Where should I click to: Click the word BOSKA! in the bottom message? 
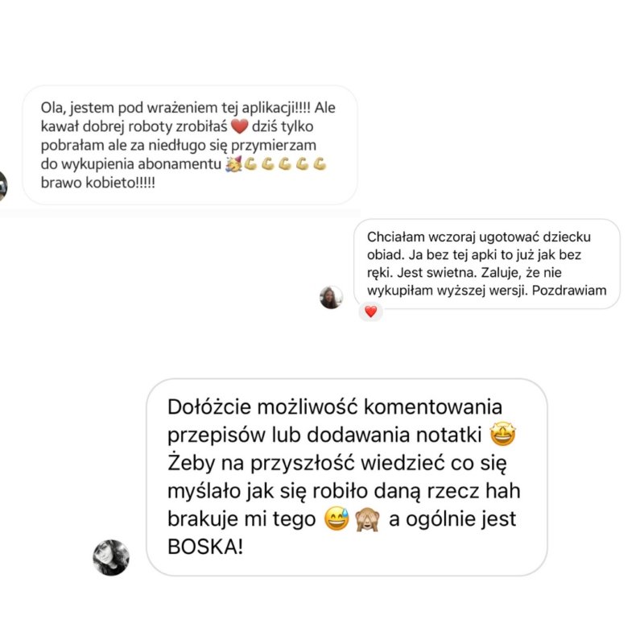pyautogui.click(x=205, y=547)
